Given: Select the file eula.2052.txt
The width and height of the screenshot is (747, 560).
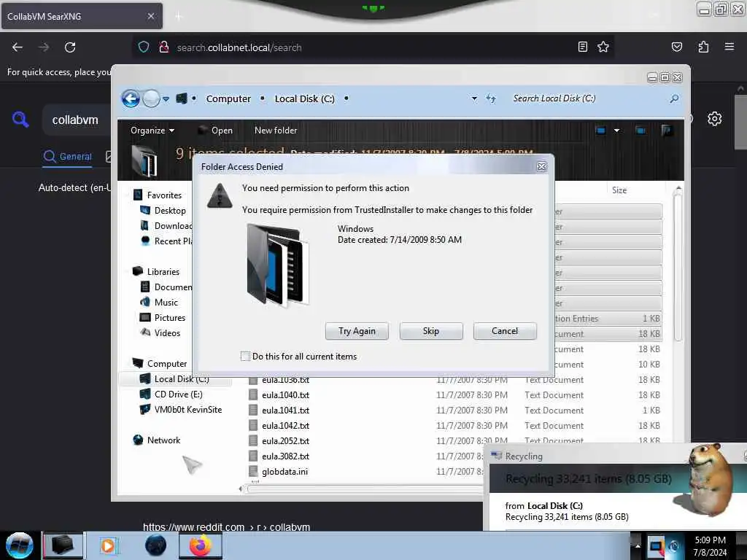Looking at the screenshot, I should 285,441.
